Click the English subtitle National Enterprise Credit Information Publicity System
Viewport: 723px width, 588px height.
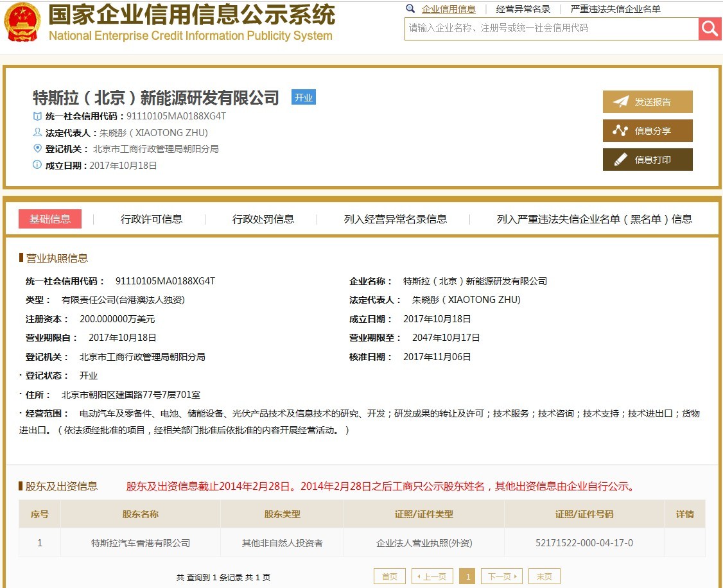pos(191,35)
